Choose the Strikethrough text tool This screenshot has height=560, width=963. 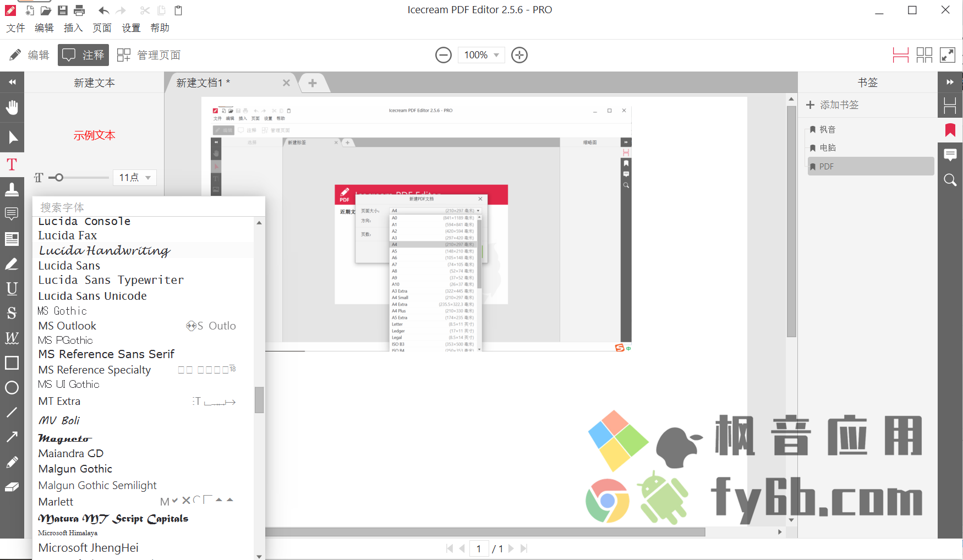coord(12,313)
